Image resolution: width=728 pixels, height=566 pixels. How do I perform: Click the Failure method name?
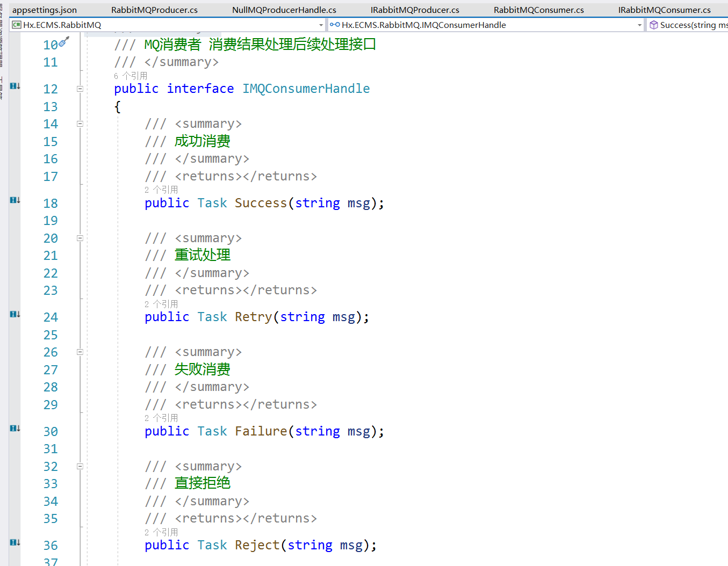click(261, 431)
